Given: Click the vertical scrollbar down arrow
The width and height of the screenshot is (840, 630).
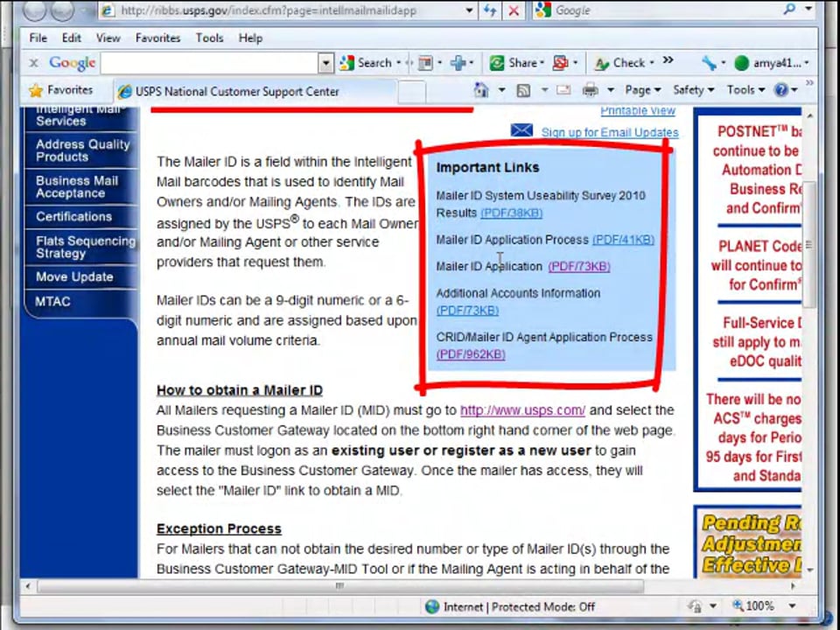Looking at the screenshot, I should click(x=809, y=570).
